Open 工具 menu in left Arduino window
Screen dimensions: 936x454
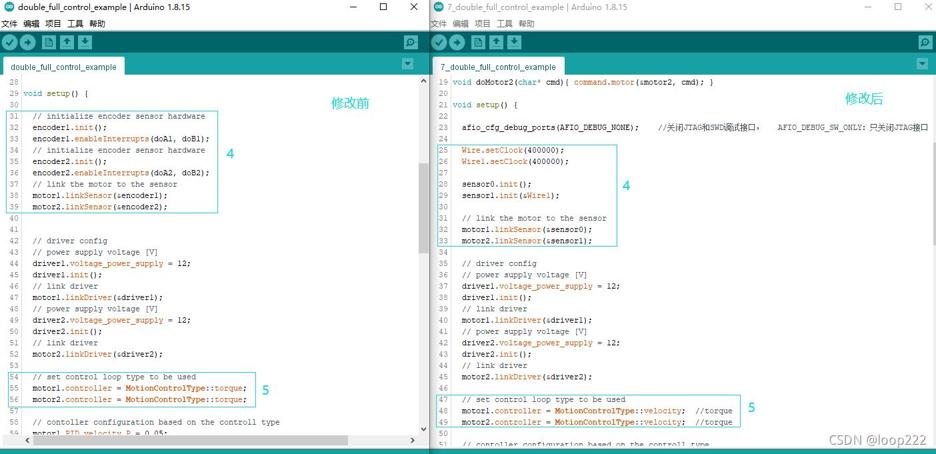pyautogui.click(x=75, y=24)
